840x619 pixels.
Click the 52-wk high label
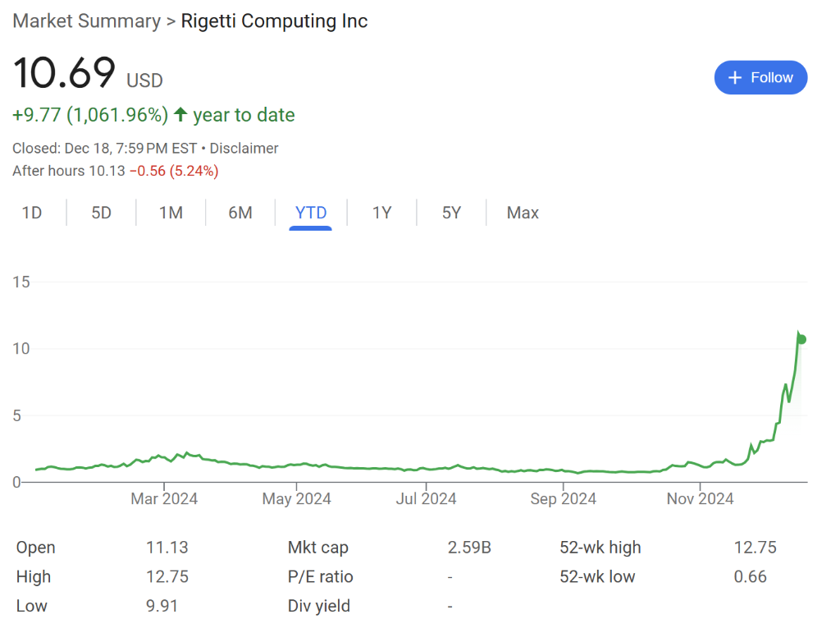tap(600, 548)
